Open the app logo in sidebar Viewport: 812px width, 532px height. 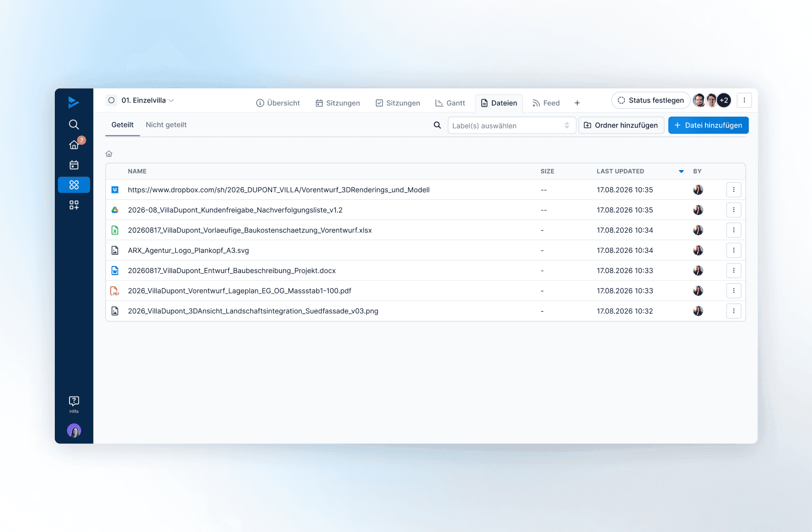coord(74,102)
